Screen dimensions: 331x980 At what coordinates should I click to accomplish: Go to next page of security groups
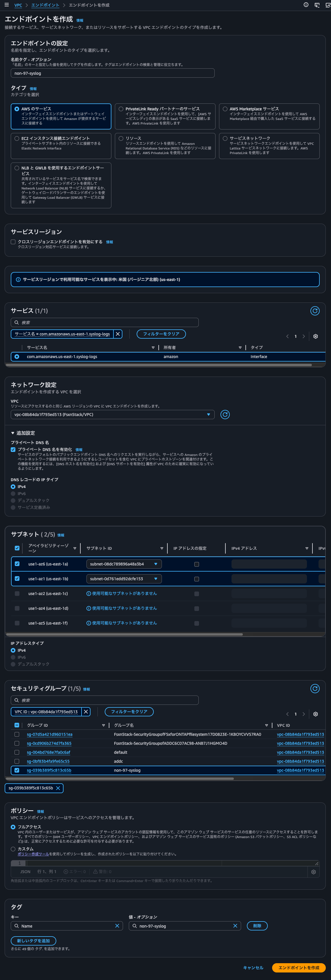point(303,714)
